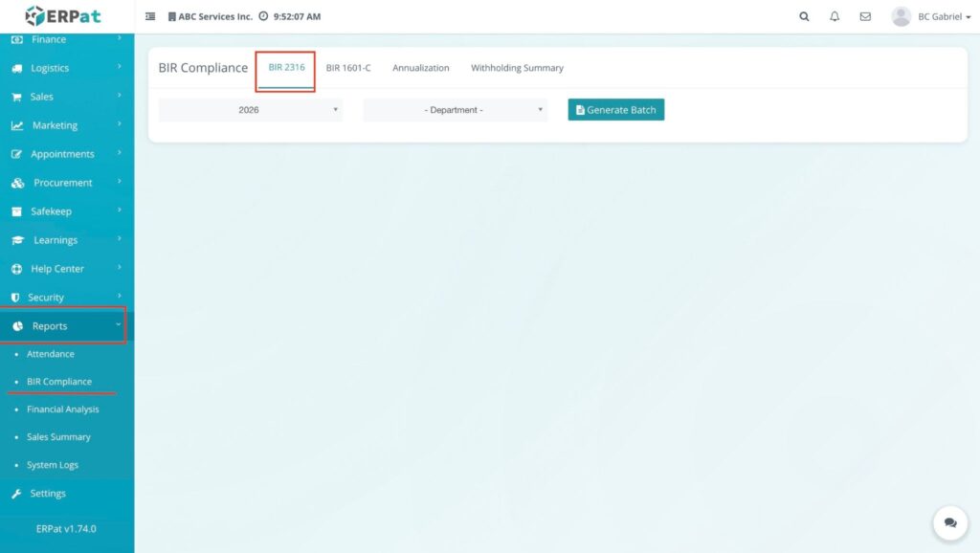
Task: Click the Finance money icon
Action: (17, 39)
